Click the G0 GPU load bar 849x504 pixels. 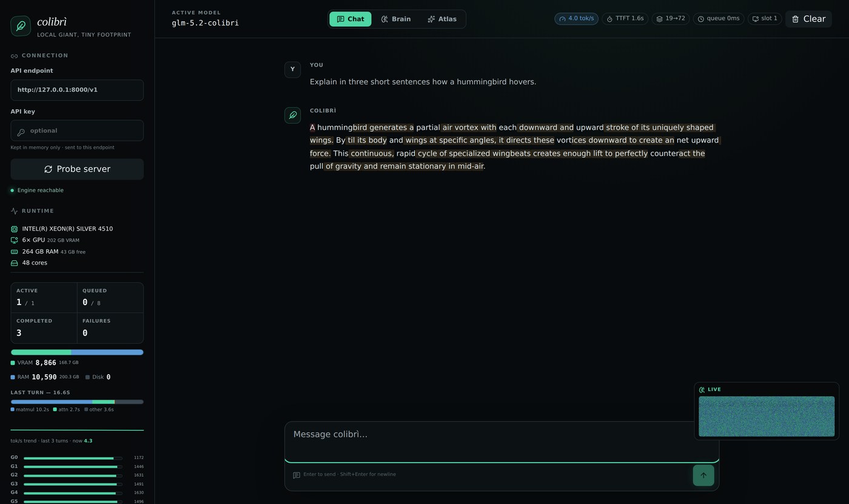click(x=73, y=459)
